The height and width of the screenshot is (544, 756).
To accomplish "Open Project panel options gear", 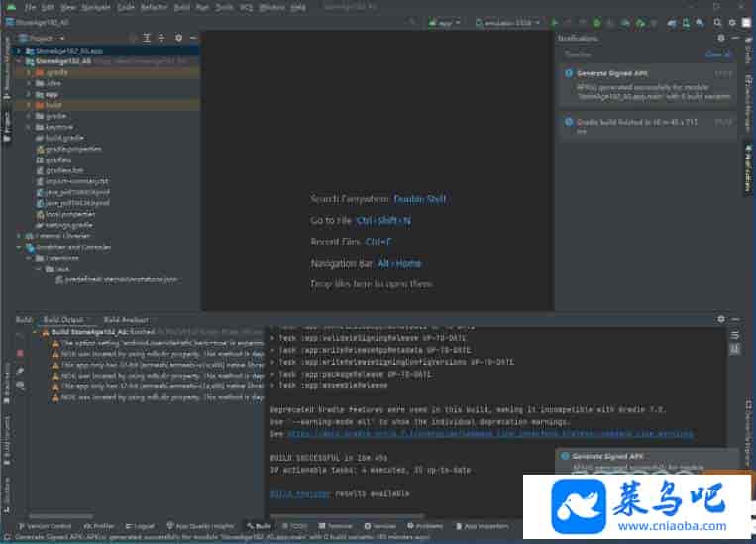I will pyautogui.click(x=178, y=38).
